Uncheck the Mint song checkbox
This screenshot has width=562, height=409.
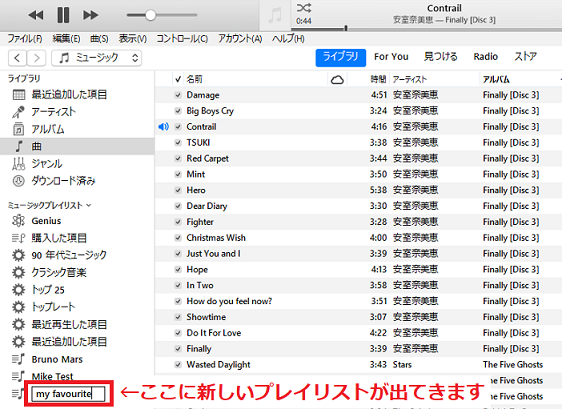pos(178,174)
